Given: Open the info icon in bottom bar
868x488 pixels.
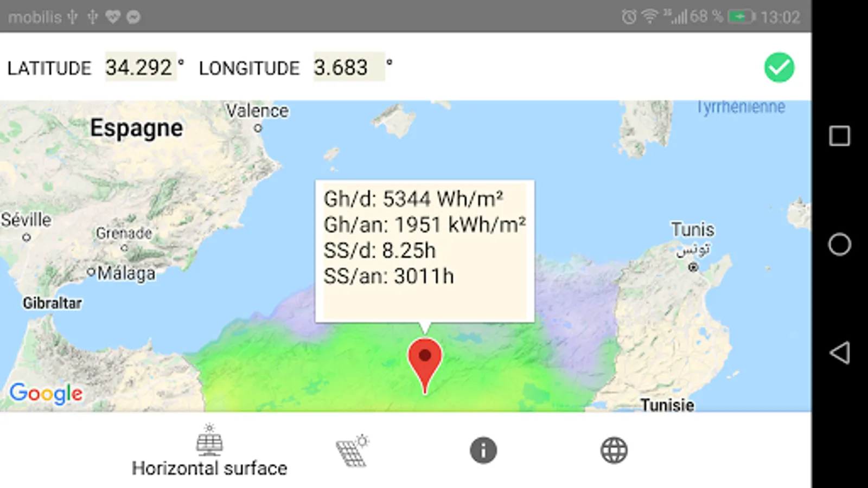Looking at the screenshot, I should click(x=483, y=450).
